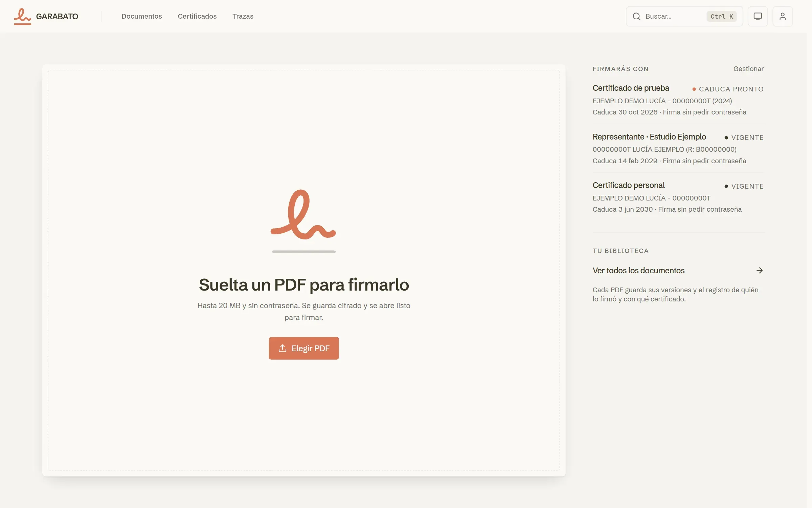Click the magnifying glass search icon

[x=636, y=16]
